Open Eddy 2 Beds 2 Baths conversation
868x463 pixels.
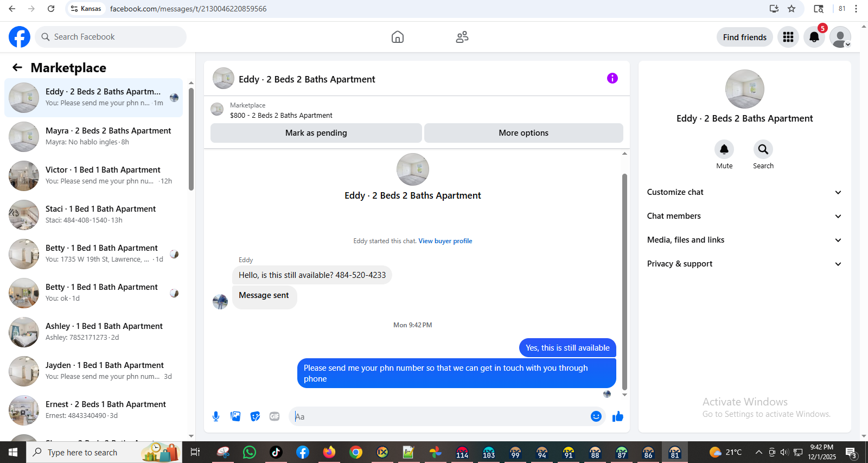pyautogui.click(x=93, y=98)
